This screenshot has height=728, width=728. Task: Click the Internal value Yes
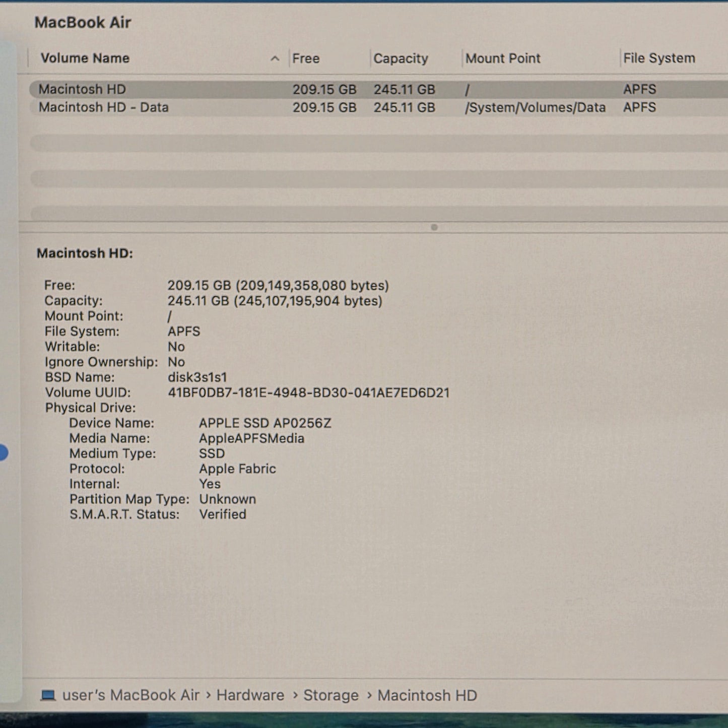[210, 484]
